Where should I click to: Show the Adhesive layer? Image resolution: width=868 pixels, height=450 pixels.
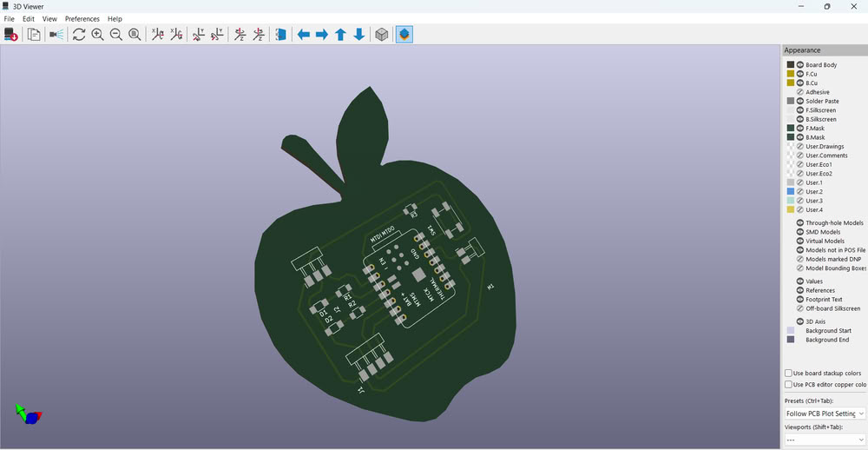(800, 92)
